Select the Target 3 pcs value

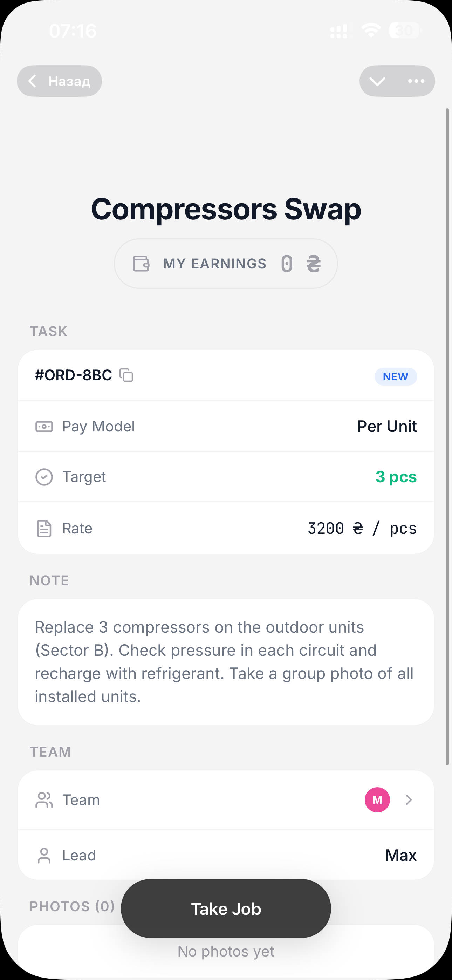click(396, 477)
